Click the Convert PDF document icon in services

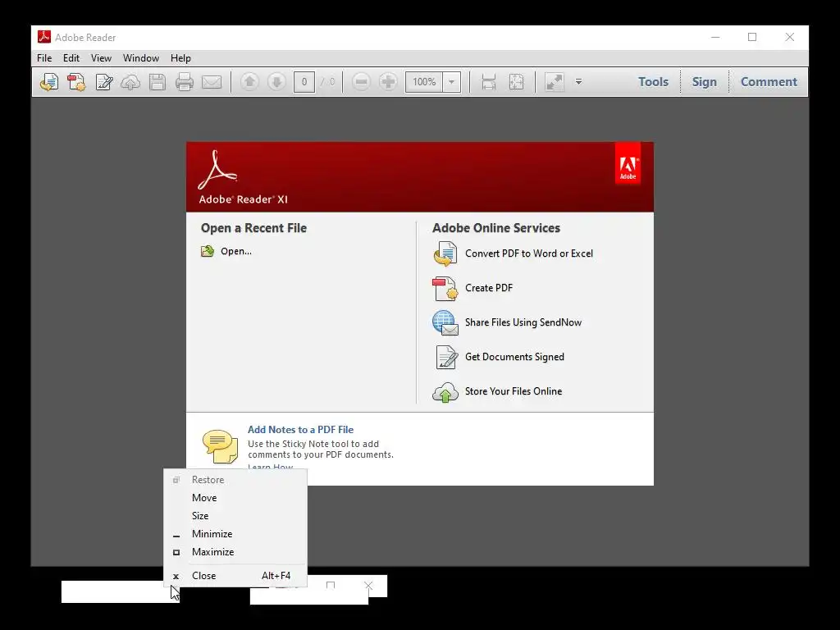pos(445,253)
